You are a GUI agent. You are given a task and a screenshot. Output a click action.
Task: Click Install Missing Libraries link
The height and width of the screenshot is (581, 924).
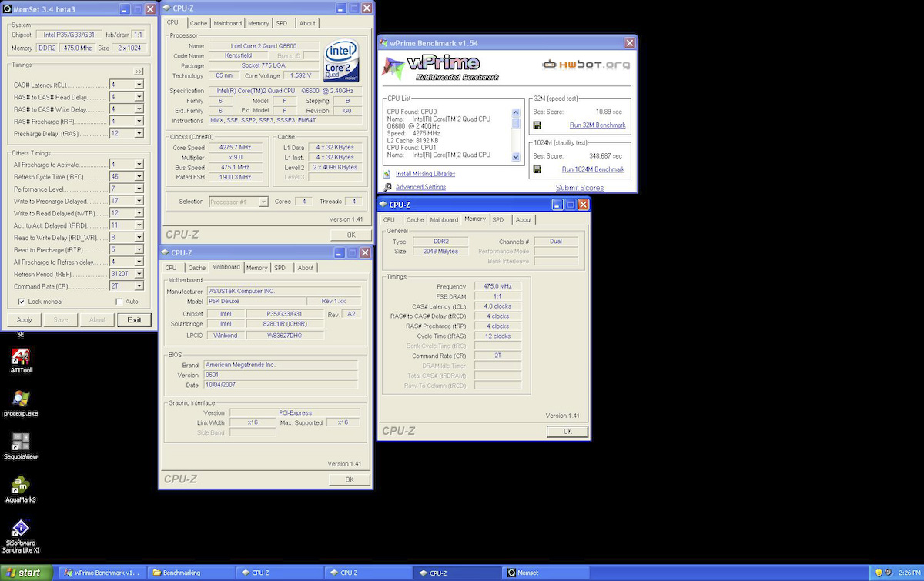425,174
